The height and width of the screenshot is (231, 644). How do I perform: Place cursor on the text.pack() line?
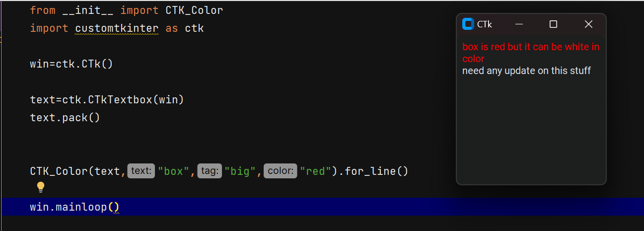(x=65, y=118)
